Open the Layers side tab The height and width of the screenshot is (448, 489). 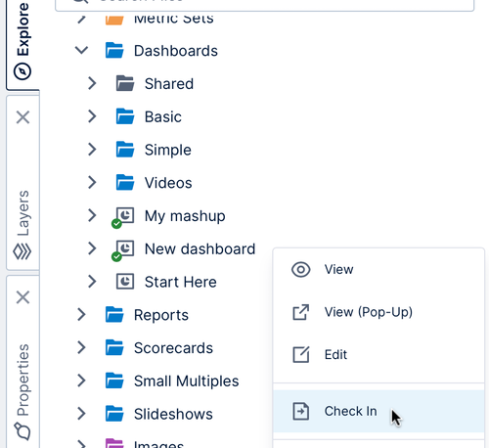click(22, 225)
